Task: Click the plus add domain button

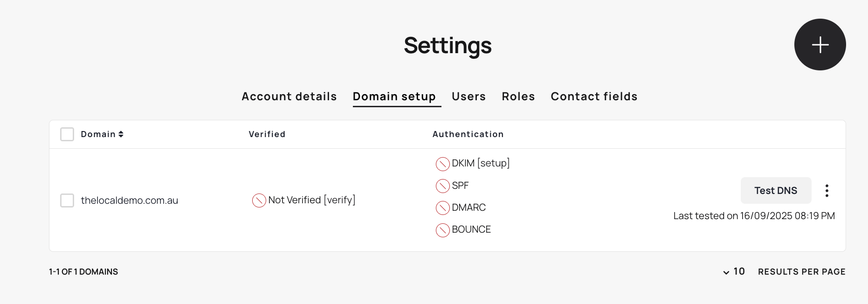Action: click(820, 45)
